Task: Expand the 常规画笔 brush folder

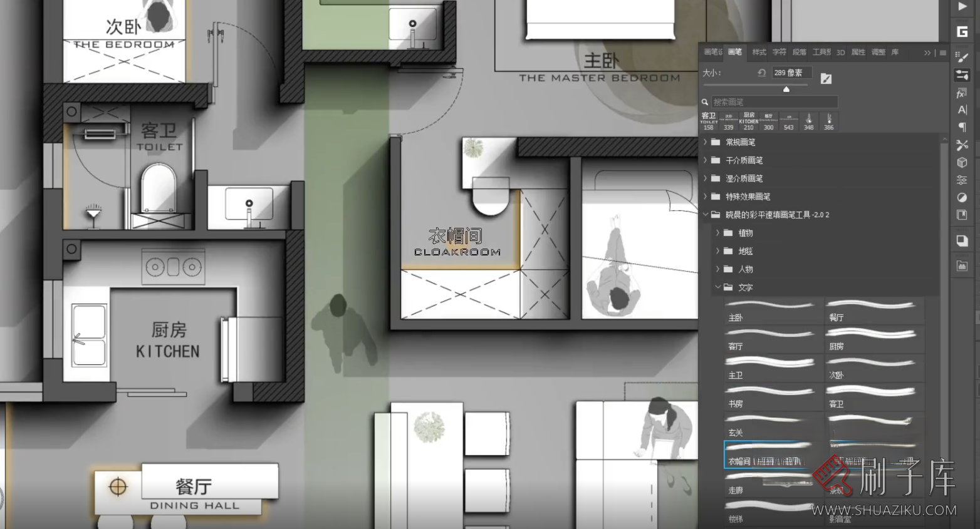Action: 705,142
